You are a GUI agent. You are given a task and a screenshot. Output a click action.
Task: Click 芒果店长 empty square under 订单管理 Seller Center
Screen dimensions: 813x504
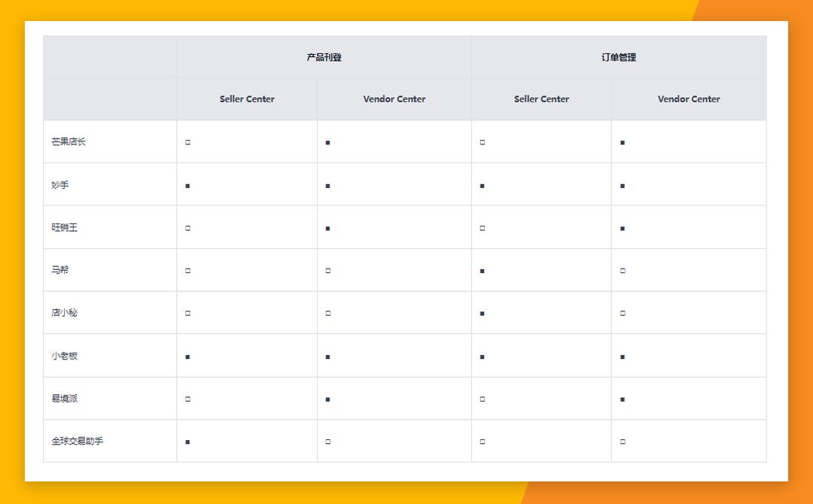tap(483, 142)
